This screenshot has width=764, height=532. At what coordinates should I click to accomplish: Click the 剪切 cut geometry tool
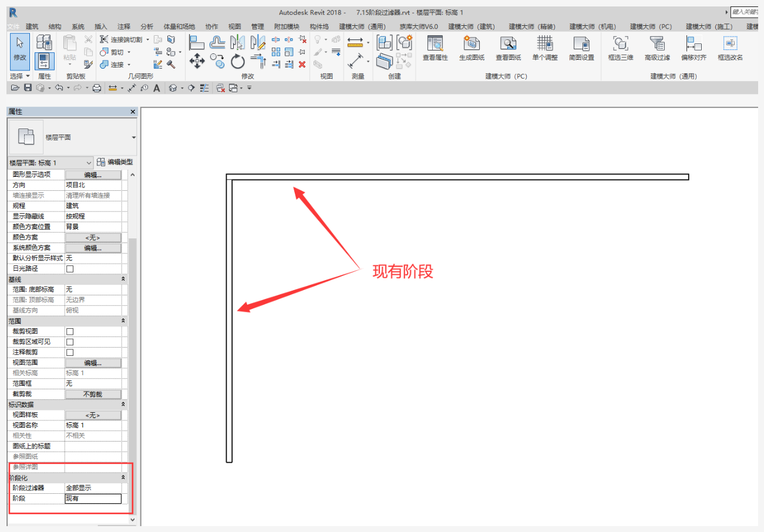tap(113, 52)
